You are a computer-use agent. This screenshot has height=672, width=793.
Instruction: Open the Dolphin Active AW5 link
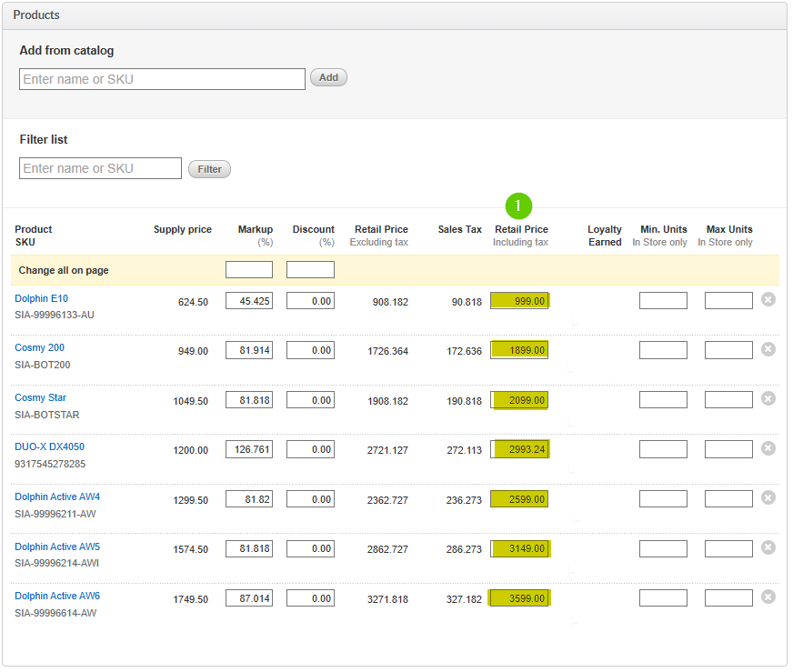coord(57,547)
